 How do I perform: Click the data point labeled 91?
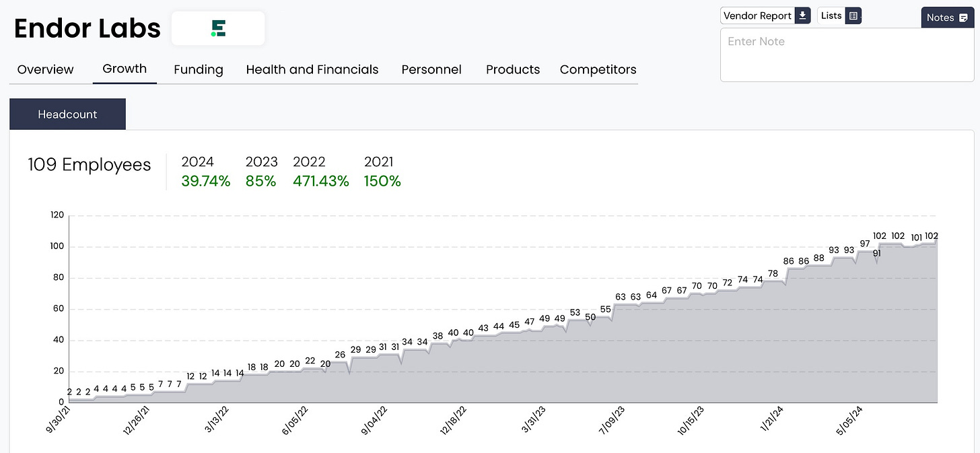[x=877, y=253]
